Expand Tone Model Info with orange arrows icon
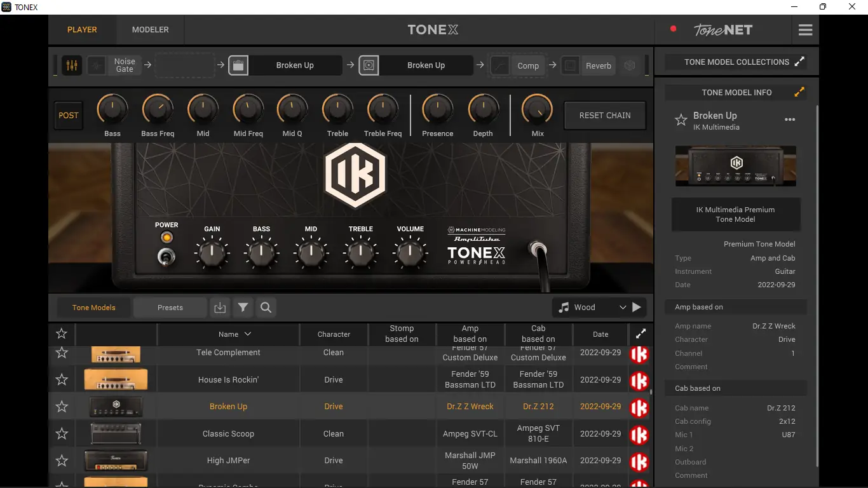This screenshot has height=488, width=868. pyautogui.click(x=800, y=92)
